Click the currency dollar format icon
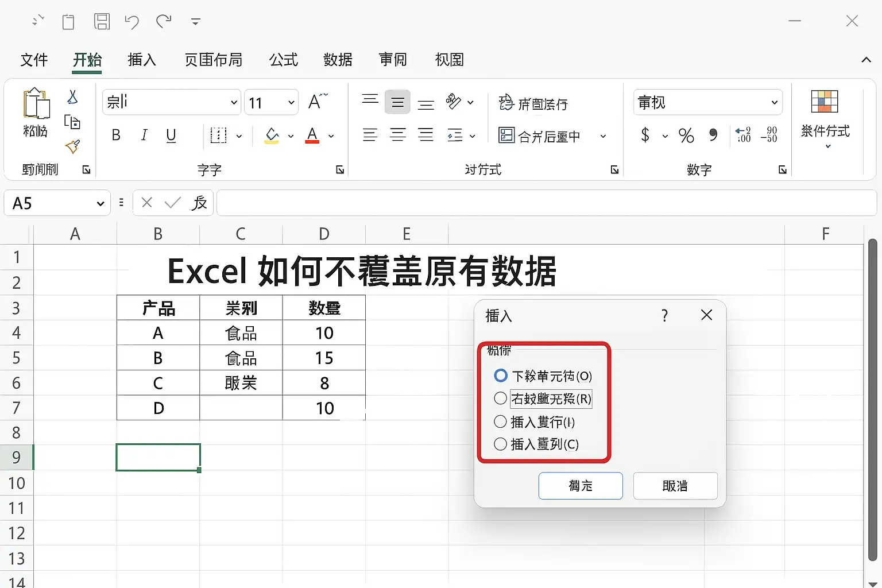The height and width of the screenshot is (588, 882). (645, 136)
